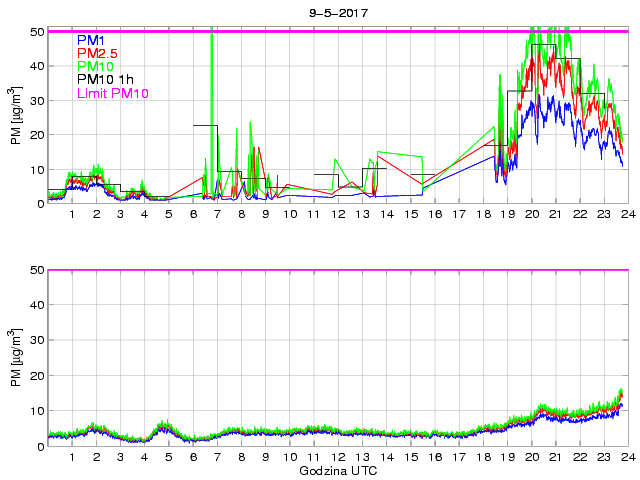
Task: Click the lower chart's PM y-axis label
Action: pyautogui.click(x=17, y=357)
